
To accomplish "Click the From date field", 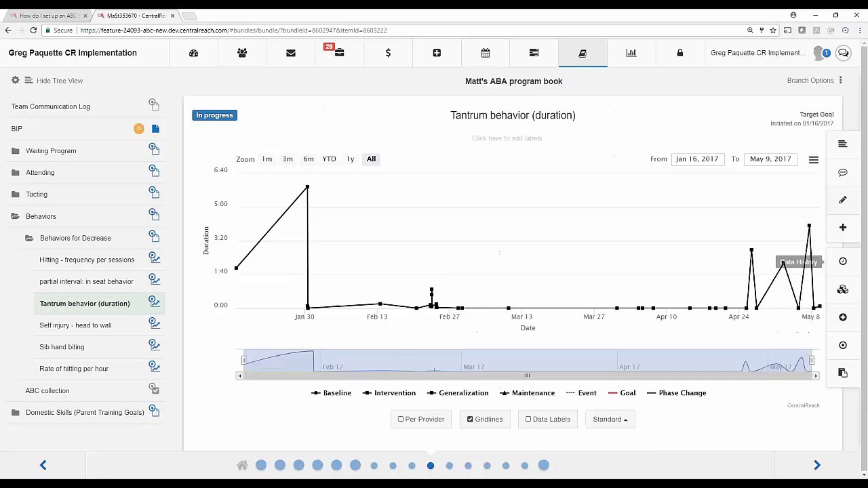I will [x=697, y=159].
